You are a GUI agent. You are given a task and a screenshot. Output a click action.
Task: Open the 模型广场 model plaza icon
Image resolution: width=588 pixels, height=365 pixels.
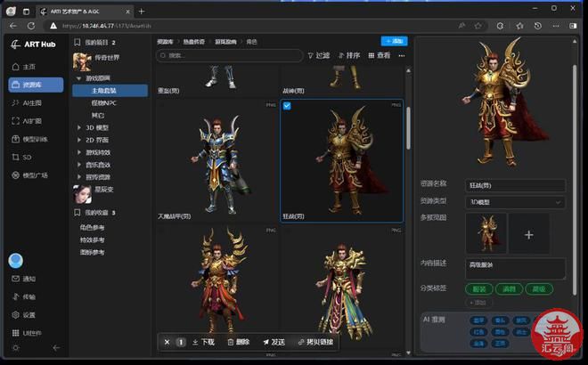(x=15, y=175)
